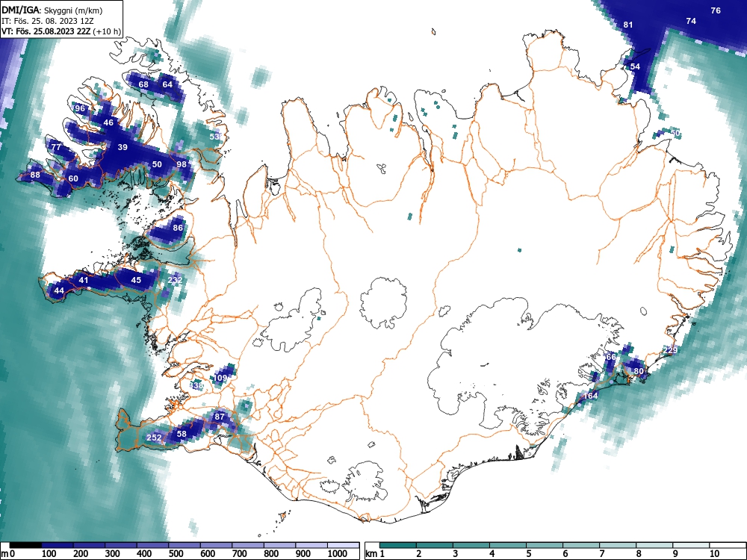The width and height of the screenshot is (747, 560).
Task: Click the visibility value 54 on the map
Action: (x=635, y=66)
